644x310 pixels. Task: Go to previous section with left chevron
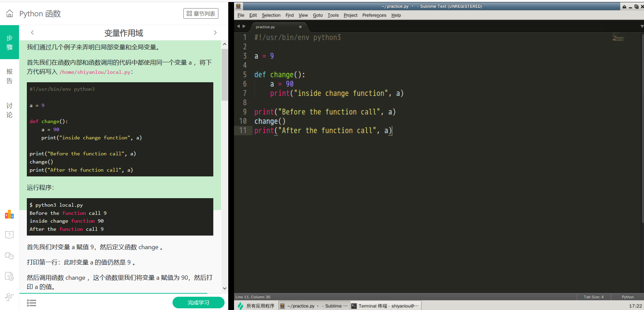coord(32,33)
